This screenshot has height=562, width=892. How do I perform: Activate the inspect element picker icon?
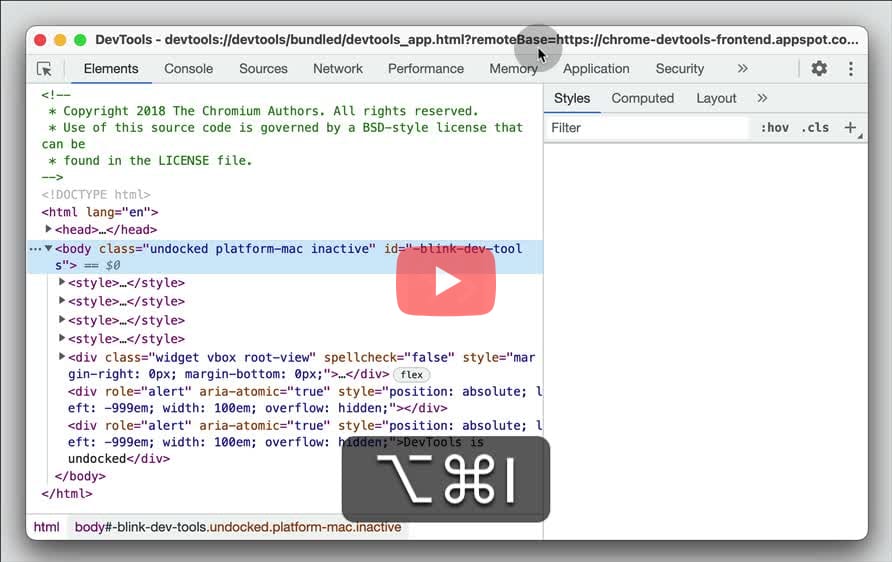[44, 69]
